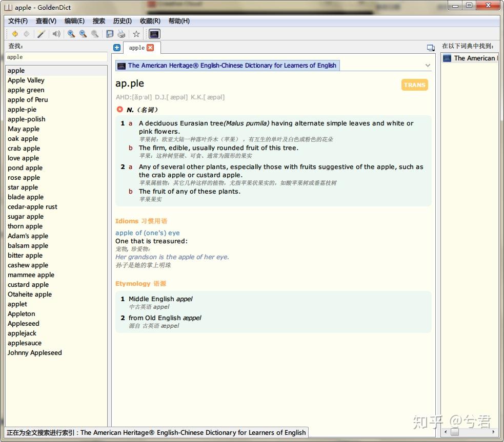Click the right-pane scrollbar right arrow
504x442 pixels.
coord(493,432)
